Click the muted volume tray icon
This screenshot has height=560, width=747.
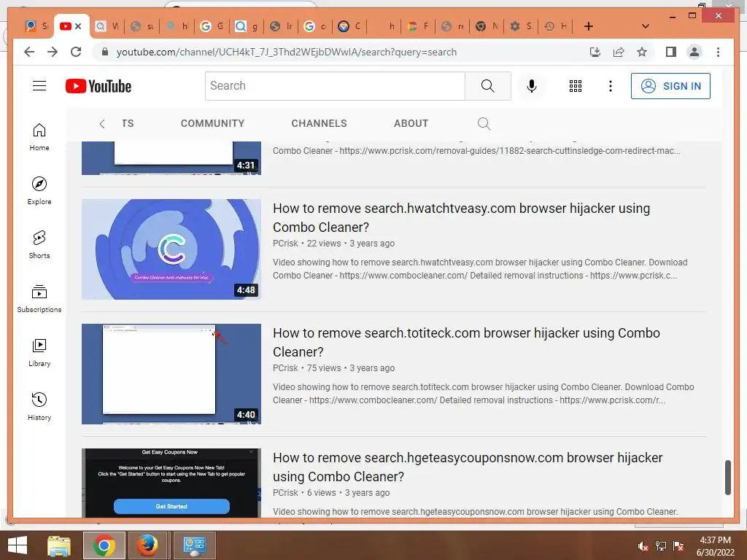[643, 546]
